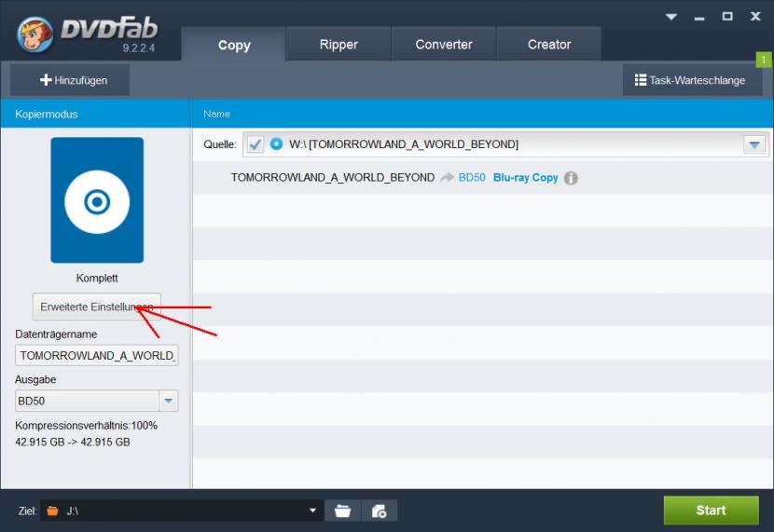Expand the Quelle source dropdown arrow
The height and width of the screenshot is (532, 774).
(x=753, y=144)
